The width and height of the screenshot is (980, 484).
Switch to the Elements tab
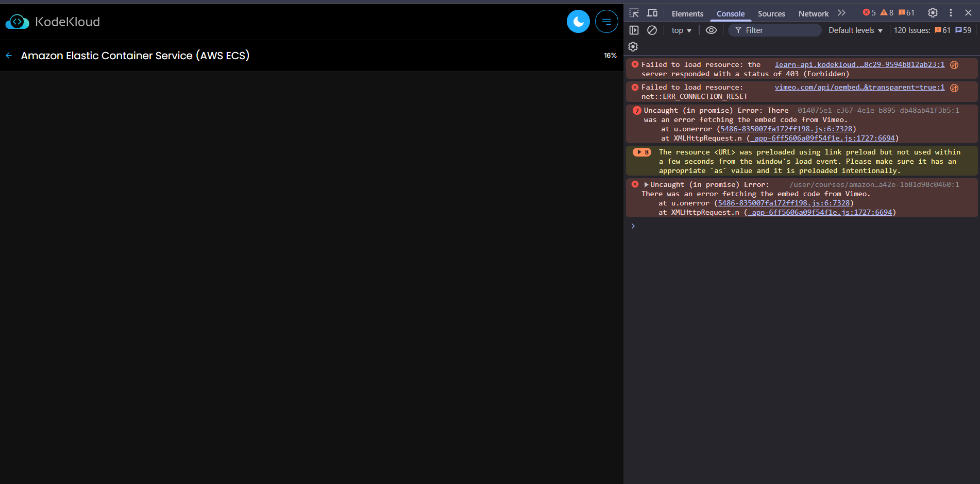pyautogui.click(x=687, y=14)
